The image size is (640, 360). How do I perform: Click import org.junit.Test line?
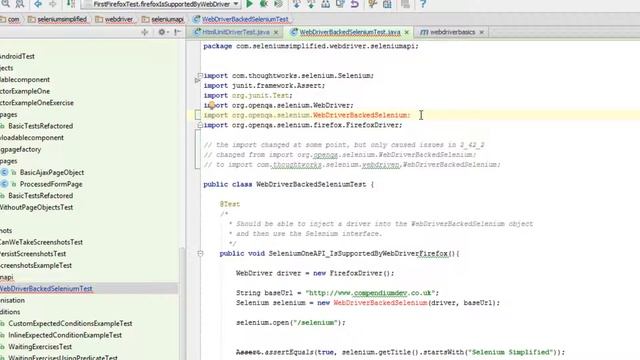tap(248, 96)
